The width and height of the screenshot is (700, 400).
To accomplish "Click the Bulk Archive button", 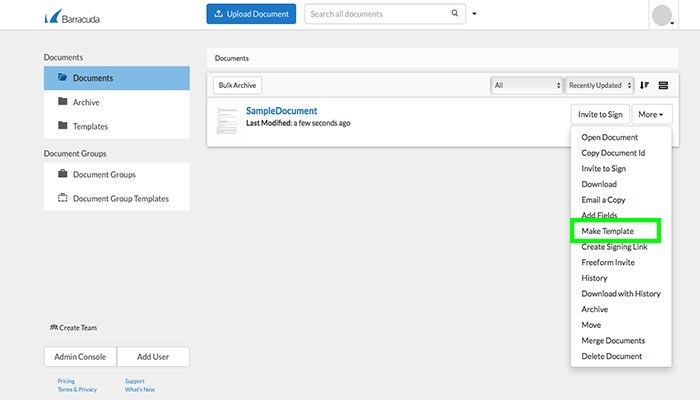I will coord(238,86).
